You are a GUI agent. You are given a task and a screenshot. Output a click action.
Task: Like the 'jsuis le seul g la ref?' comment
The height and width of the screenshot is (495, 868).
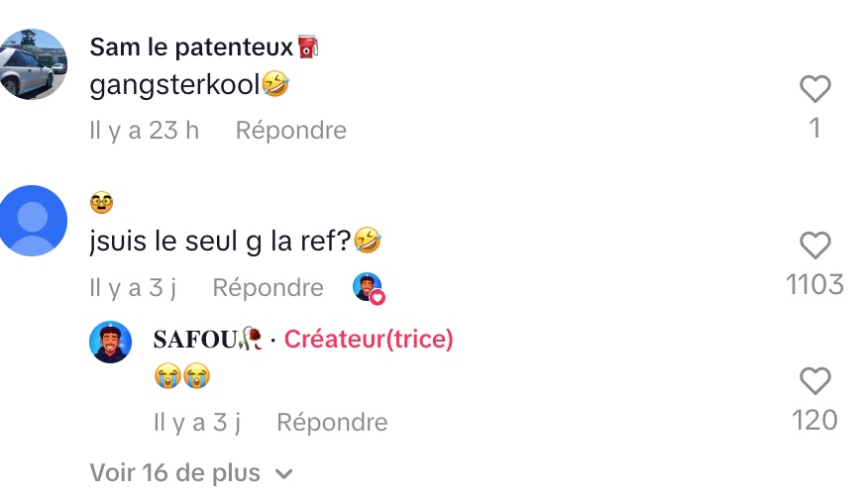coord(814,245)
